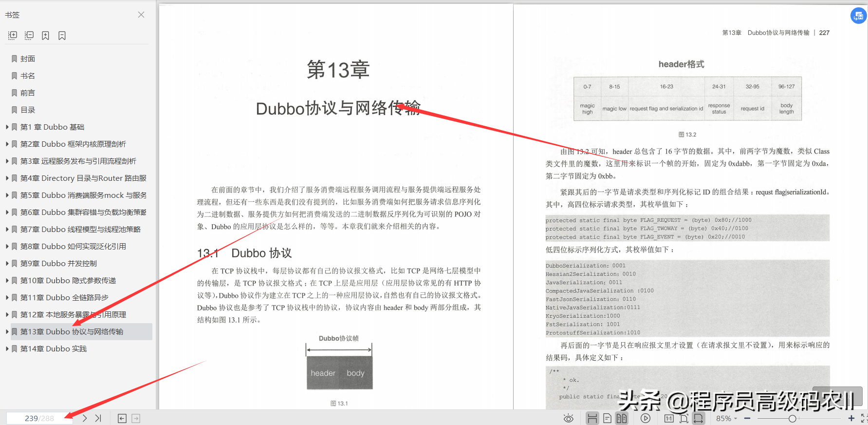Expand 第1章 Dubbo 基础 bookmark
The width and height of the screenshot is (868, 425).
(7, 127)
